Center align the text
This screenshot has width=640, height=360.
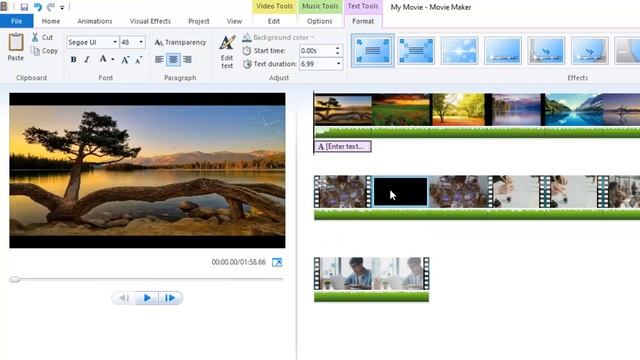173,60
